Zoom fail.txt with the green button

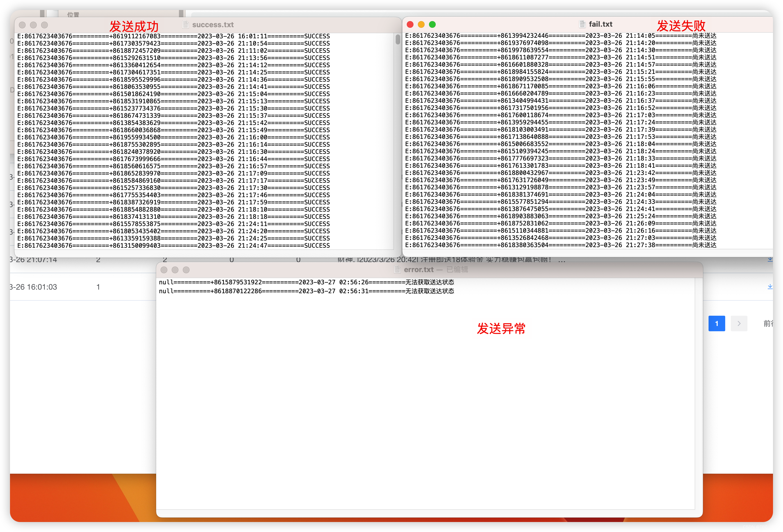click(x=432, y=24)
